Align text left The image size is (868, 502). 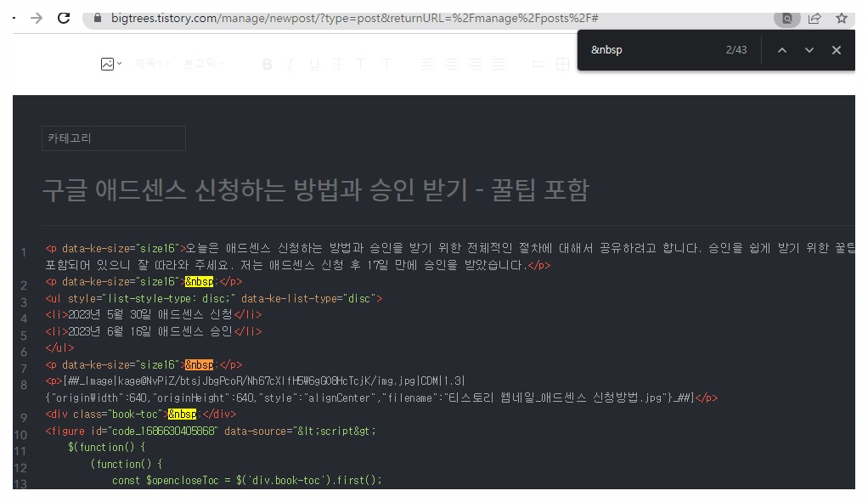point(427,65)
